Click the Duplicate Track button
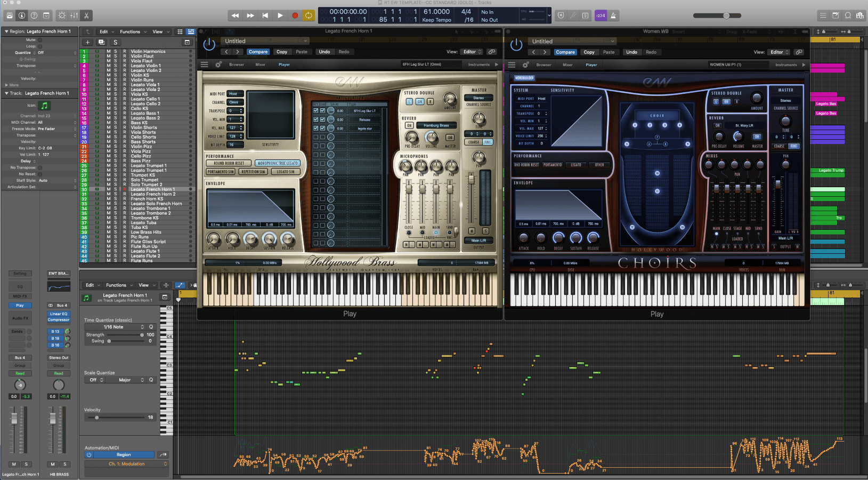Image resolution: width=868 pixels, height=480 pixels. 101,42
